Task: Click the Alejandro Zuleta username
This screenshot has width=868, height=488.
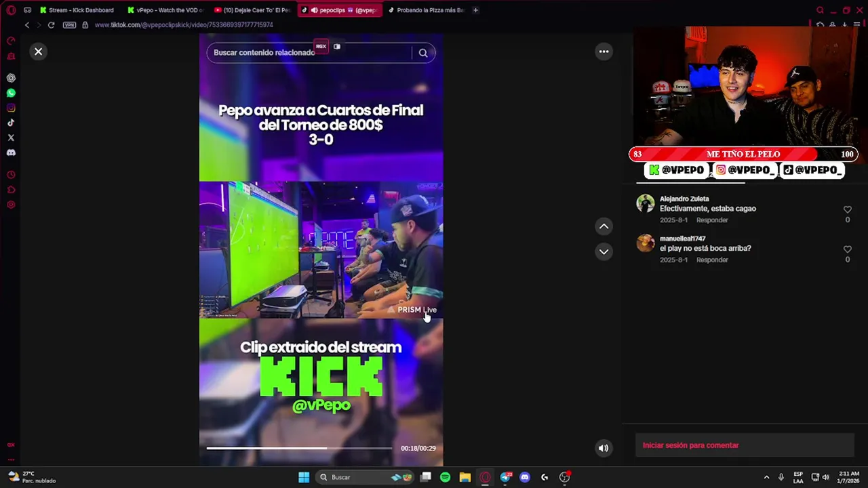Action: point(684,199)
